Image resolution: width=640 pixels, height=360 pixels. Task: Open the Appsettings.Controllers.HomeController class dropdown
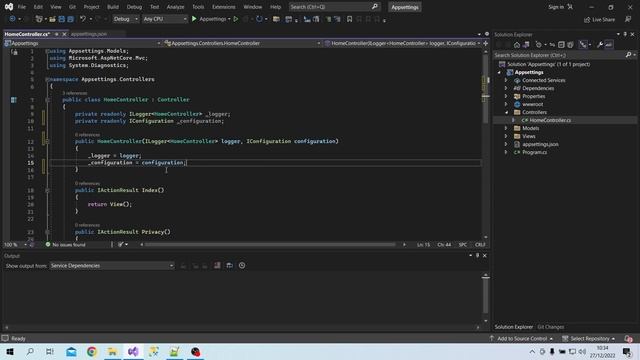click(x=242, y=43)
